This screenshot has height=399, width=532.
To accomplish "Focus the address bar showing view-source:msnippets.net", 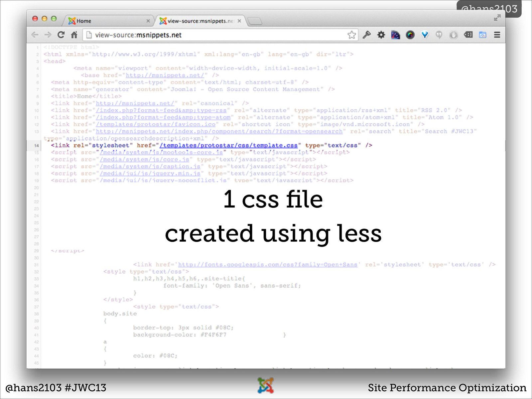I will [219, 35].
